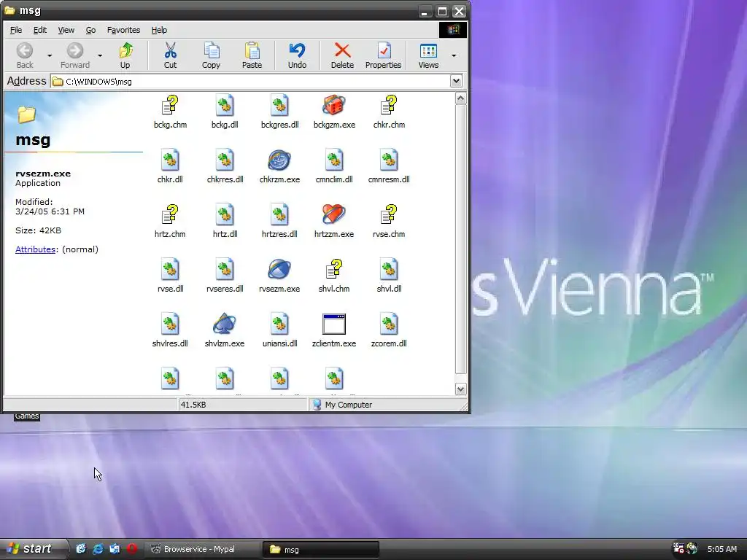Select the shvl.dll file icon
The height and width of the screenshot is (560, 747).
coord(389,270)
